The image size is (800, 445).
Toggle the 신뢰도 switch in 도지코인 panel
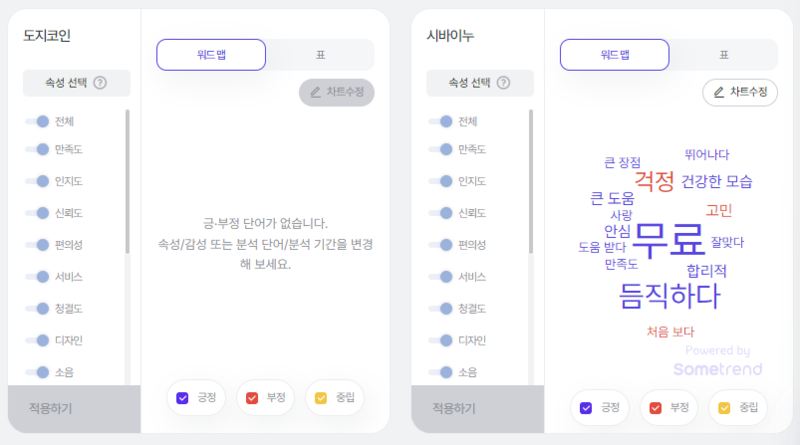(37, 213)
